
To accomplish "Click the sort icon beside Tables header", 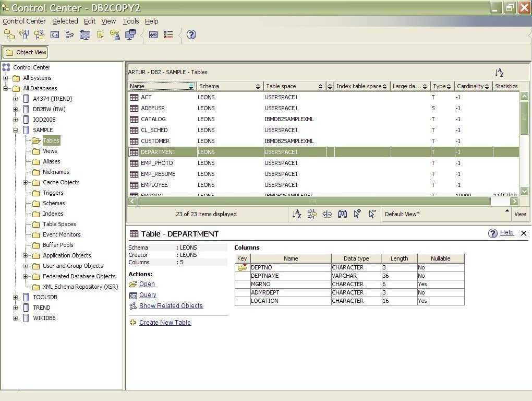I will click(x=499, y=73).
